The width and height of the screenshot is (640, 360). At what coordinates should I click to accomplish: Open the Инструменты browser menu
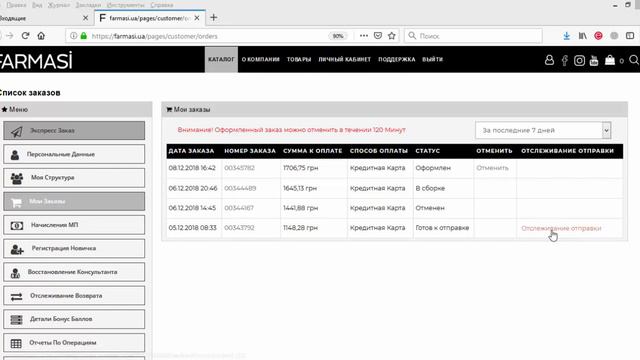[x=125, y=5]
